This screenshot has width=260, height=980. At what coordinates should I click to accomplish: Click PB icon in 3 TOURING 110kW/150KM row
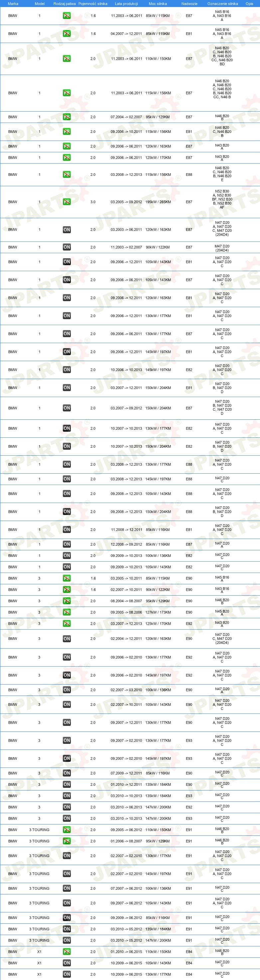tap(67, 830)
